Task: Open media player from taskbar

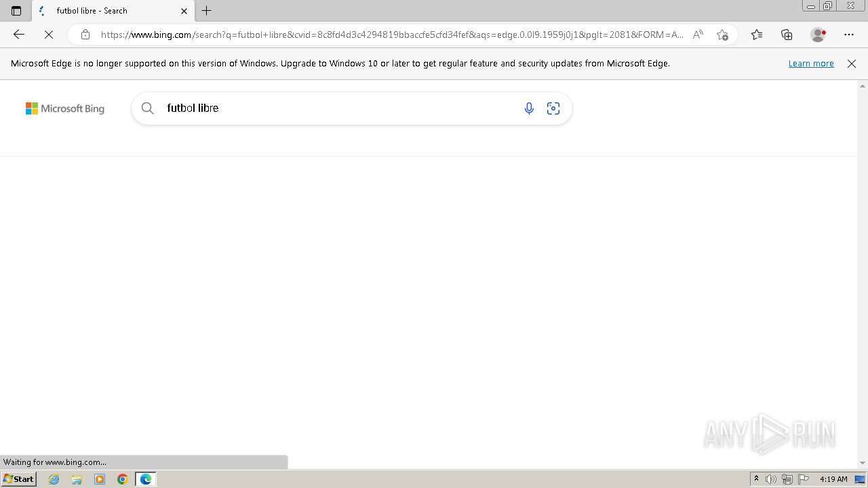Action: [x=100, y=479]
